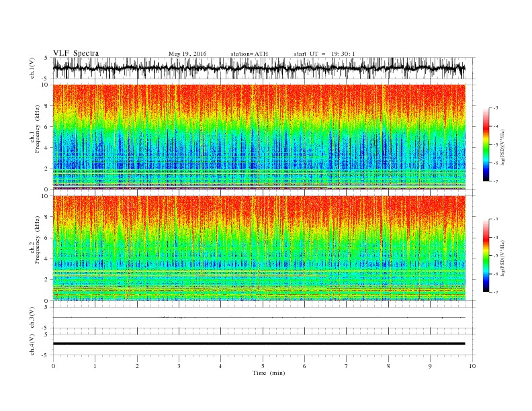
Task: Click the "4" tick on the time axis
Action: [x=220, y=366]
